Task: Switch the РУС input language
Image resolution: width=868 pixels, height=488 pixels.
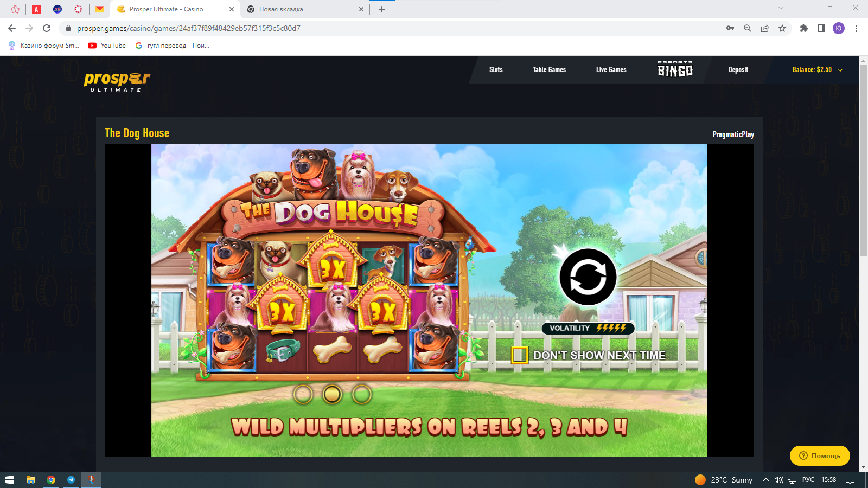Action: tap(808, 480)
